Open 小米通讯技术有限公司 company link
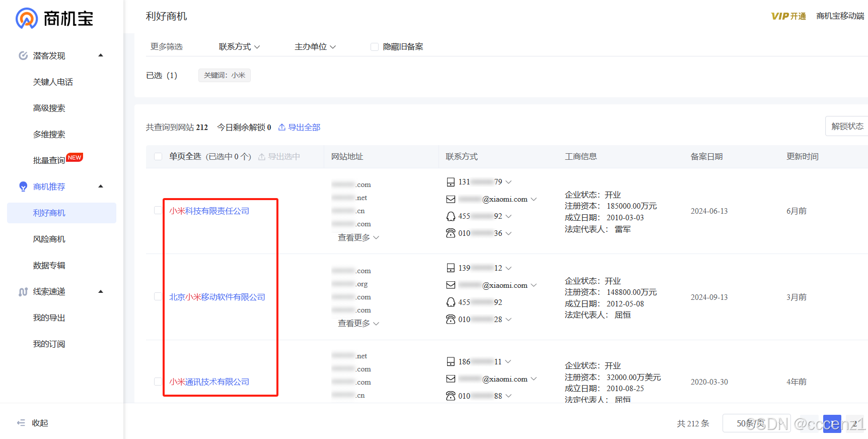Viewport: 868px width, 439px height. (209, 382)
